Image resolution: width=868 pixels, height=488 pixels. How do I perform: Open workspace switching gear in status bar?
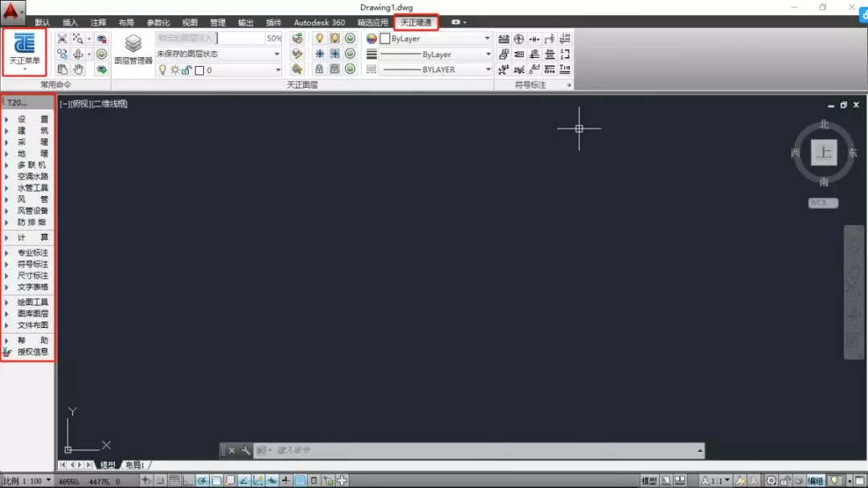click(771, 481)
